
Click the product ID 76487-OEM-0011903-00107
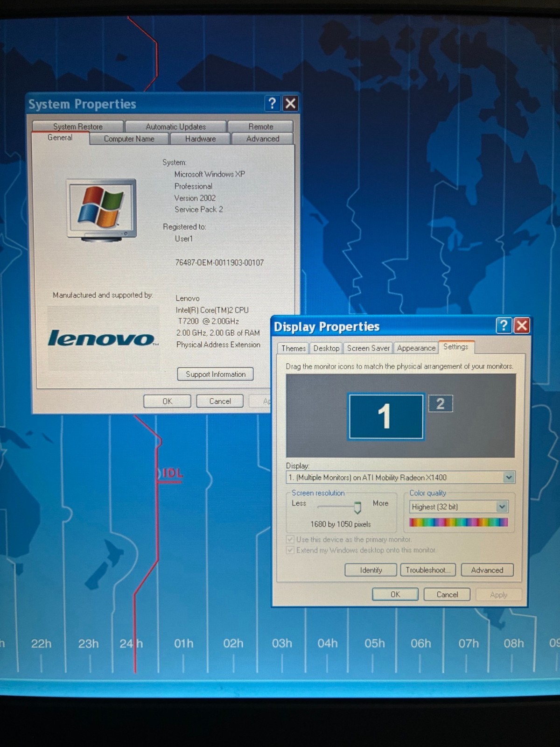219,262
